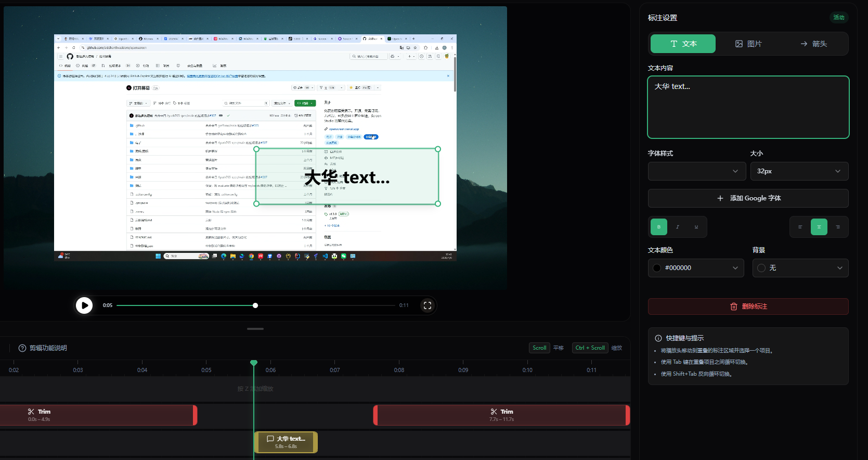Select the 大华 text annotation clip on timeline
Viewport: 868px width, 460px height.
[x=286, y=442]
